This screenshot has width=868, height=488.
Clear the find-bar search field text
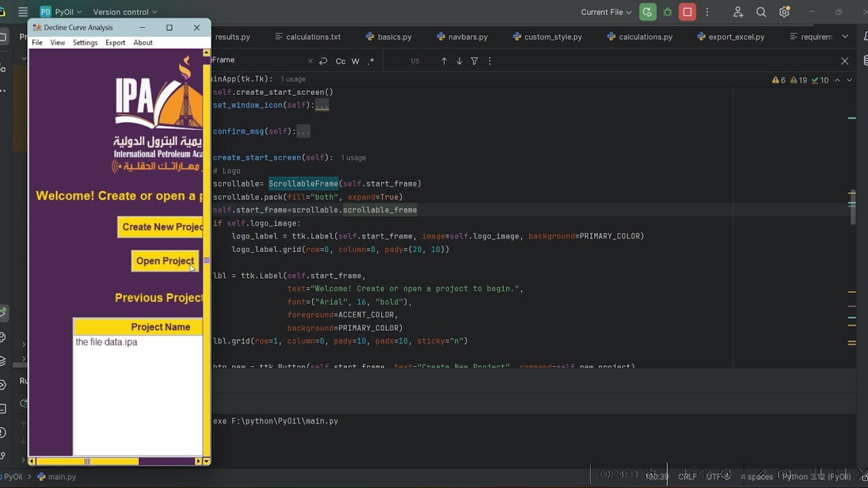pyautogui.click(x=311, y=61)
